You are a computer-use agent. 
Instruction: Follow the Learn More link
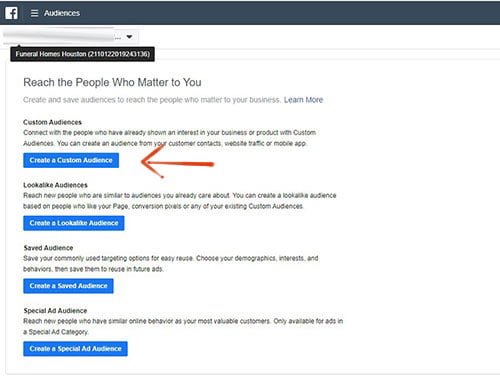303,100
